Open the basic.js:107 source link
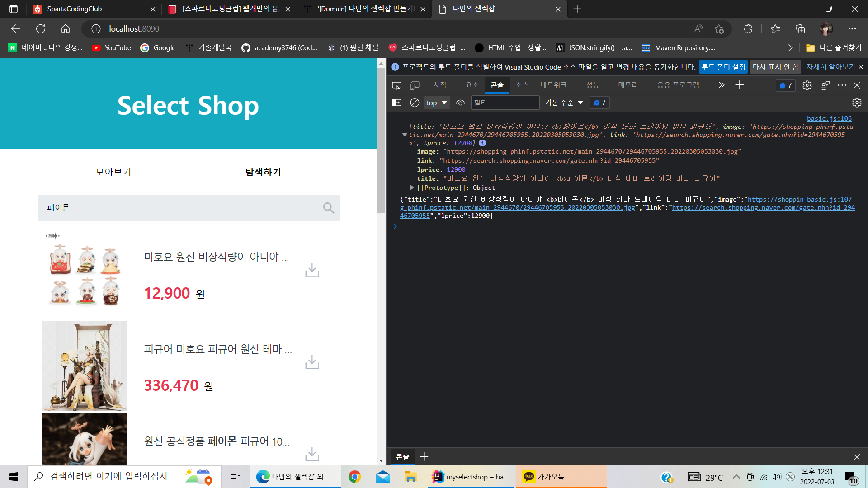Viewport: 868px width, 488px height. pos(829,199)
